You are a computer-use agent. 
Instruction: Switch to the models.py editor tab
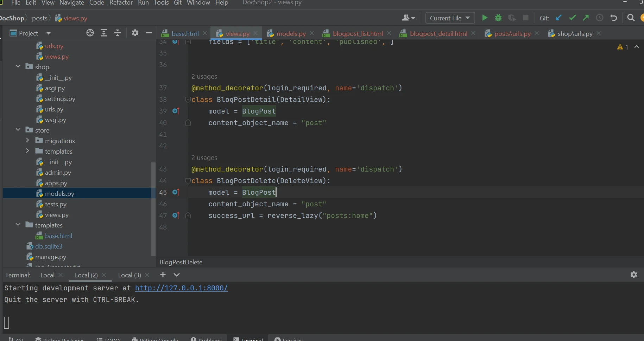[x=291, y=34]
